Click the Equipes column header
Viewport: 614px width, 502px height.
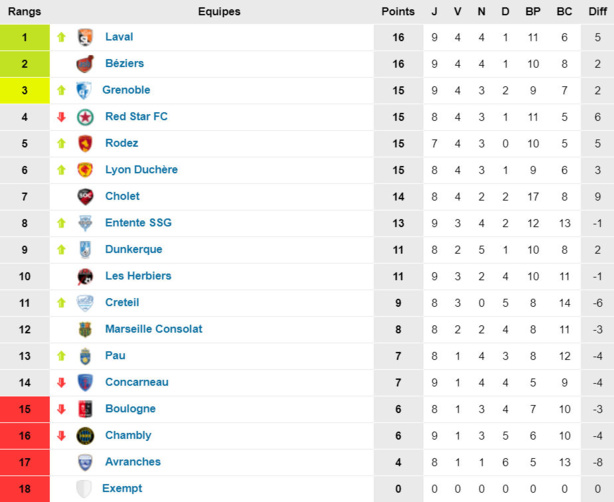(219, 11)
